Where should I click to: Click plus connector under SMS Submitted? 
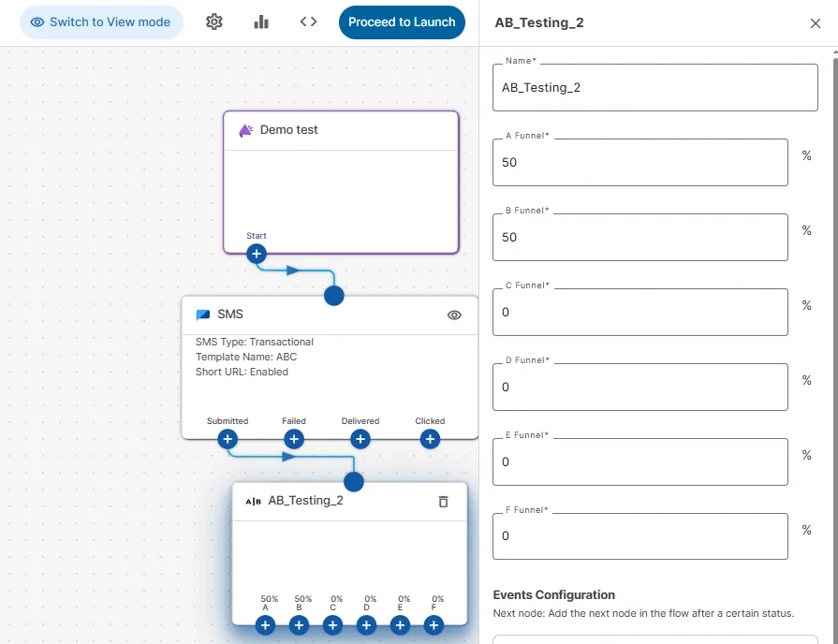pyautogui.click(x=228, y=438)
